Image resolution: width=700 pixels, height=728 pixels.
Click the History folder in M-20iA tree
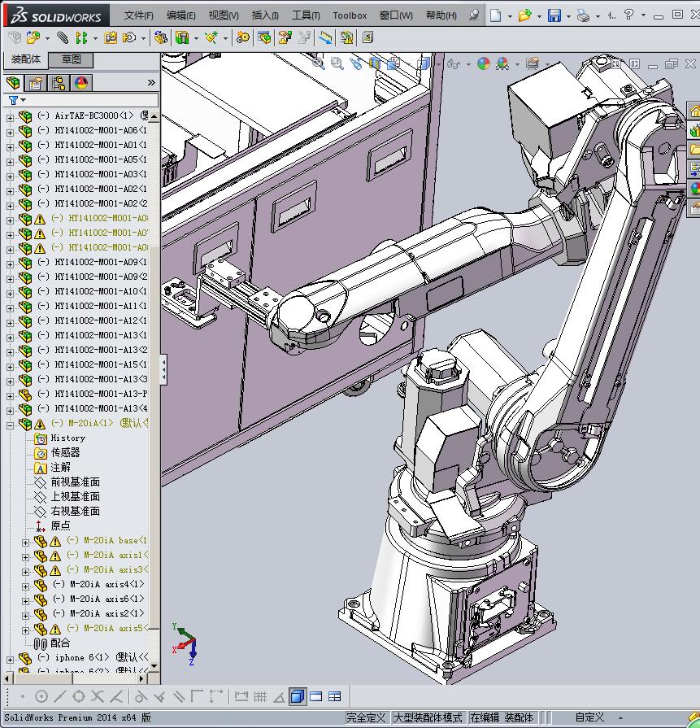(x=67, y=438)
